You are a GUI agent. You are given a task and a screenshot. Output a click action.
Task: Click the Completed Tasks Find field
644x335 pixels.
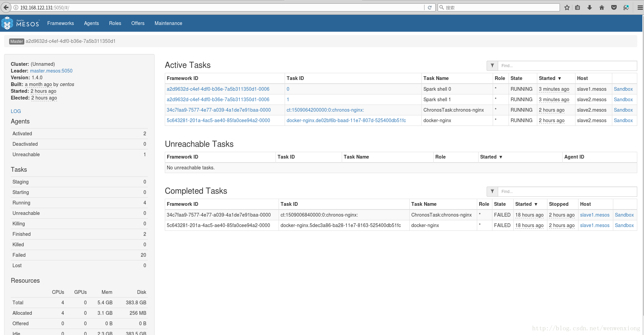(567, 192)
